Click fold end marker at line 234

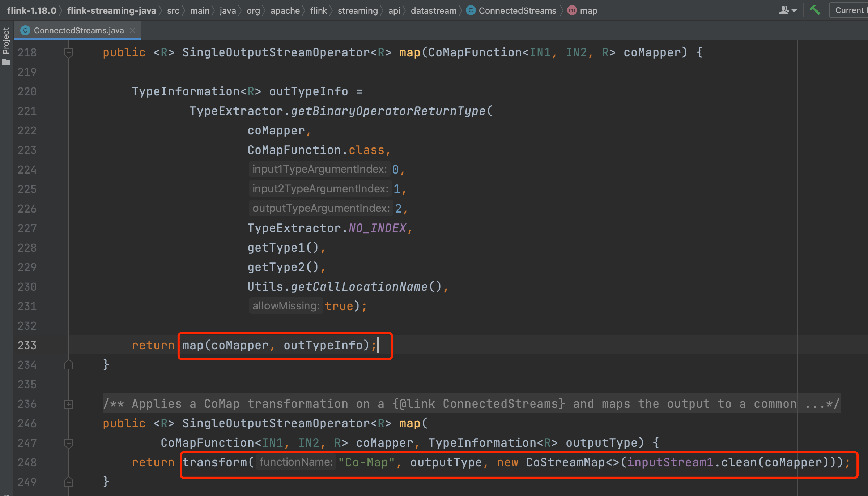pos(68,365)
